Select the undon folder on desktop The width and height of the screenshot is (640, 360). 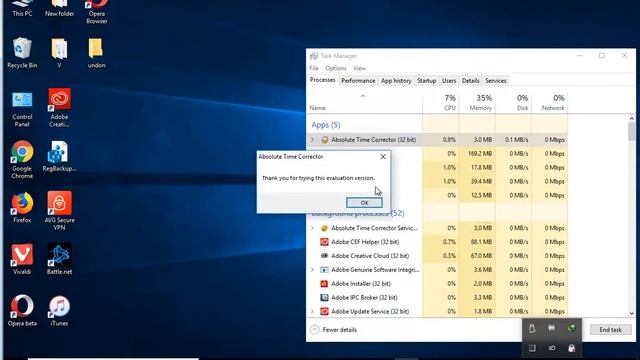pyautogui.click(x=96, y=52)
